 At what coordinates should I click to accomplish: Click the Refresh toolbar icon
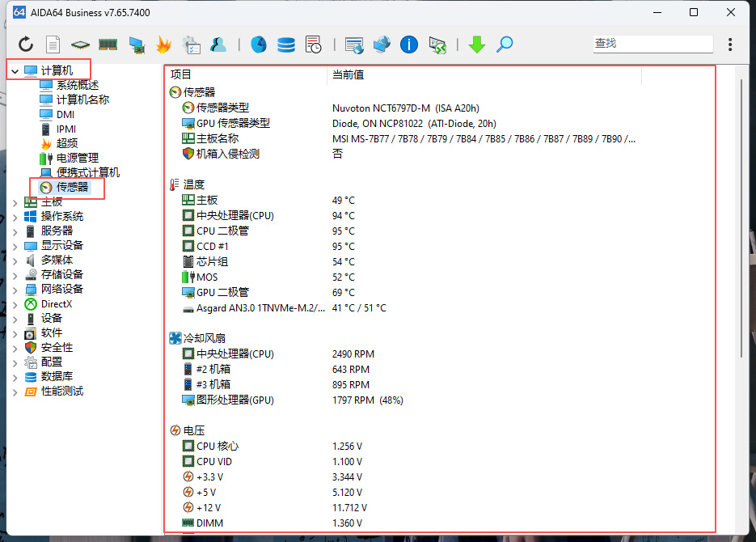click(26, 44)
